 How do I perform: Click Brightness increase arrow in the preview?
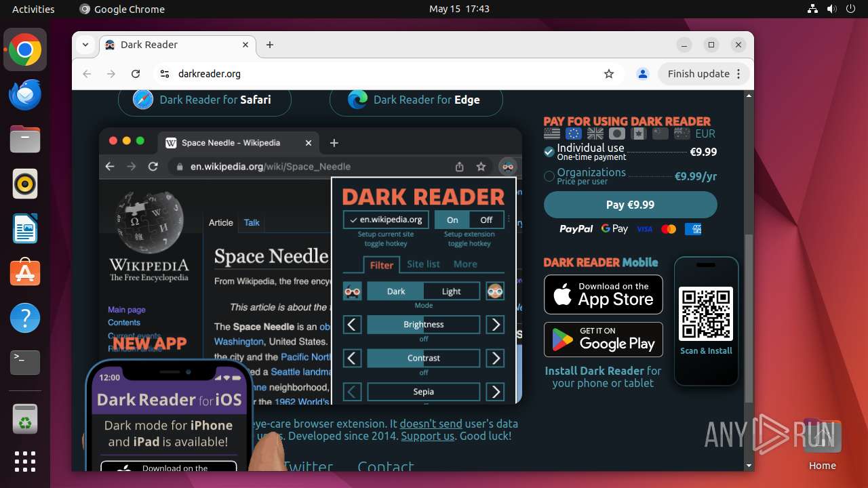coord(495,325)
